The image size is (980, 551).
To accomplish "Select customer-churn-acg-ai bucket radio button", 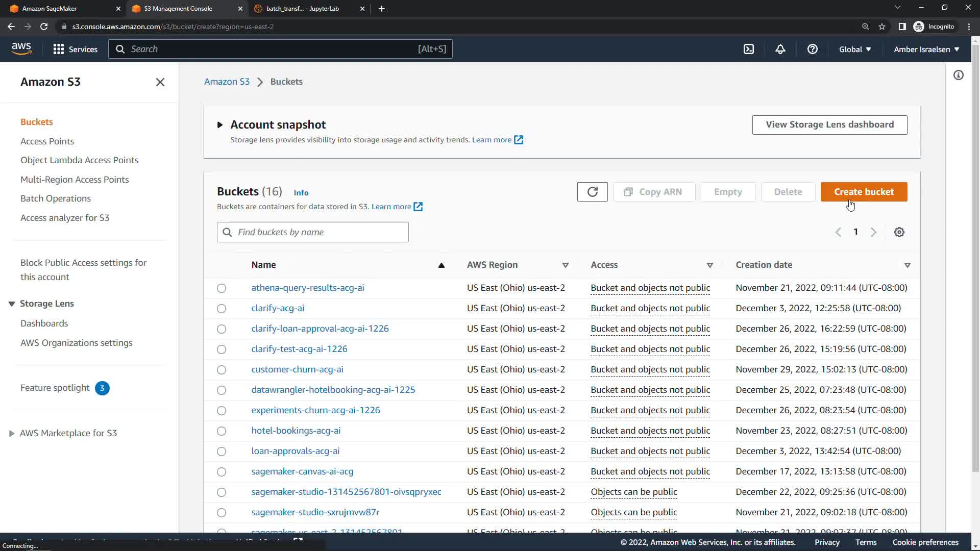I will pyautogui.click(x=221, y=370).
